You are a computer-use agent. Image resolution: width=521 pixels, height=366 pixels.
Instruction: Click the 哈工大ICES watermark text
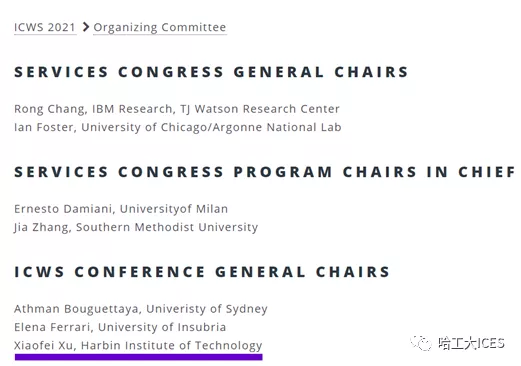(471, 343)
